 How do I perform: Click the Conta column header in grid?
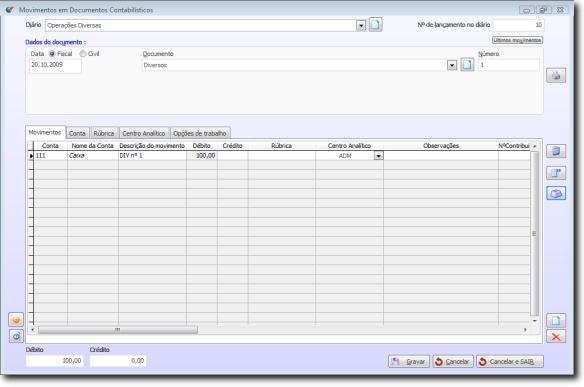tap(50, 146)
